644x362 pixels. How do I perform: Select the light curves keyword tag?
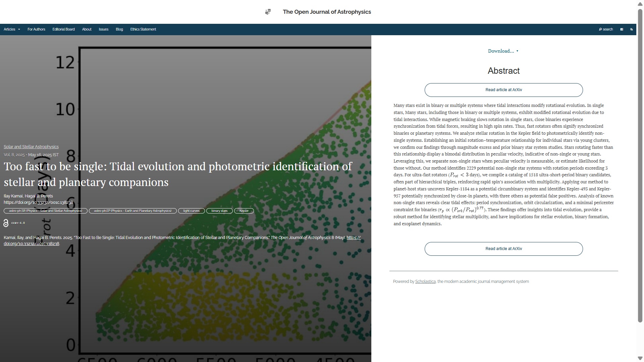pyautogui.click(x=191, y=211)
